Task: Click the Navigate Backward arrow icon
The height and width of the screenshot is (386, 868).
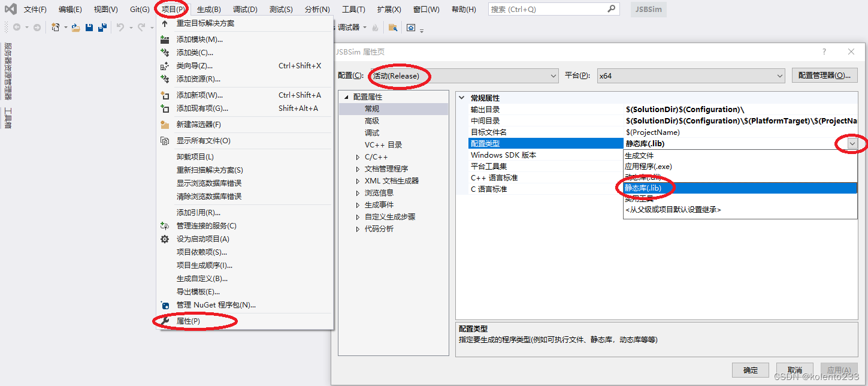Action: 17,27
